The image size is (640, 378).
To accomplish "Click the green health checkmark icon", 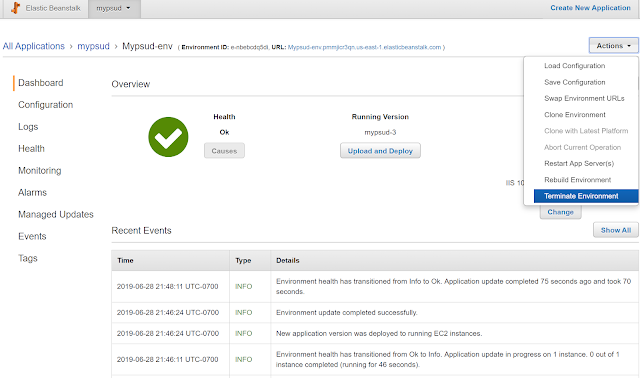I will tap(168, 137).
